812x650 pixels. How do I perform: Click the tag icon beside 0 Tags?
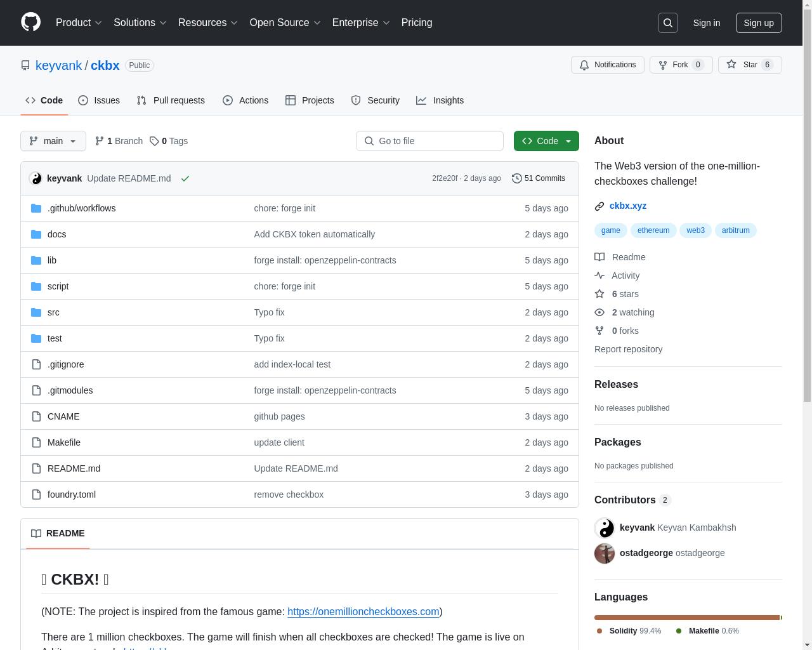tap(154, 141)
